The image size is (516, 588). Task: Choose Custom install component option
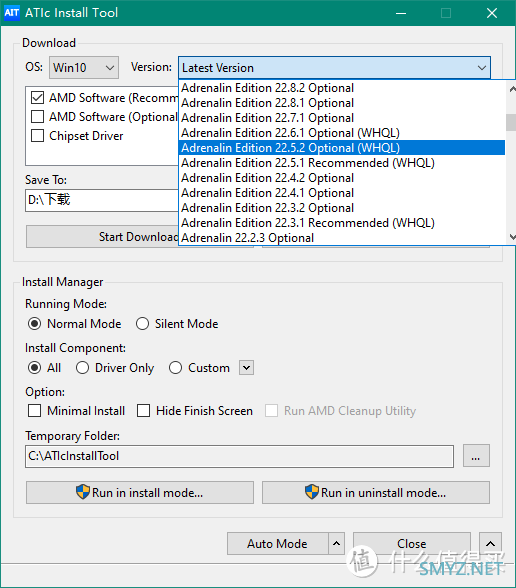point(176,368)
